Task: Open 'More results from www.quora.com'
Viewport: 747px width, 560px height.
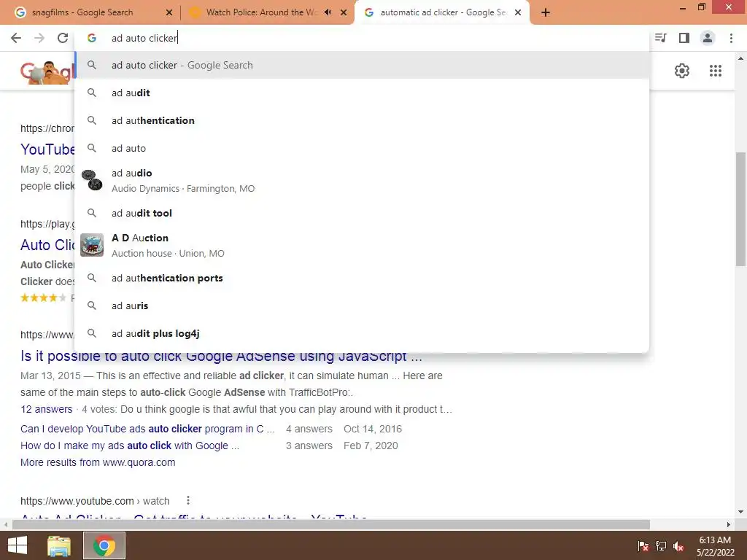Action: (x=98, y=462)
